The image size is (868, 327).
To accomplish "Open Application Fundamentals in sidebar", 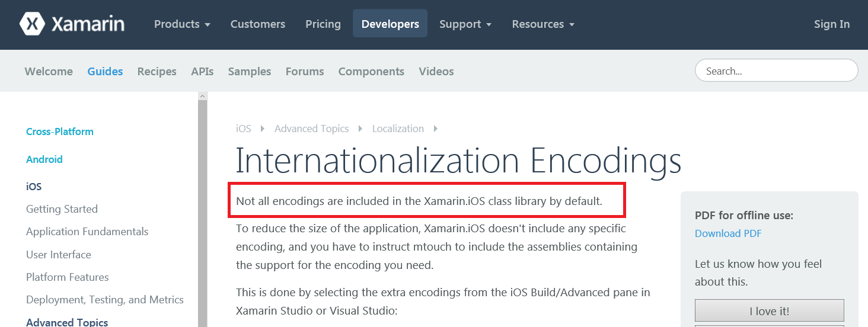I will pyautogui.click(x=87, y=232).
